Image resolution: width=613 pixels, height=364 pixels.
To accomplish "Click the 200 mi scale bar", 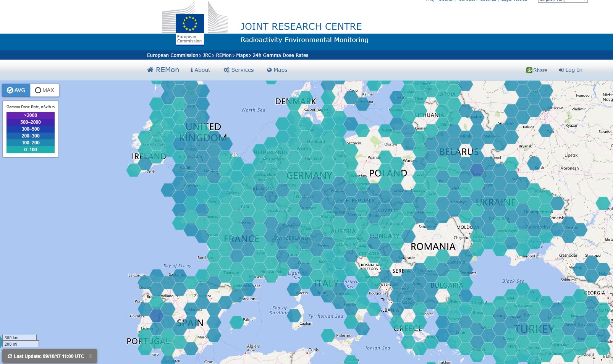I will (21, 344).
